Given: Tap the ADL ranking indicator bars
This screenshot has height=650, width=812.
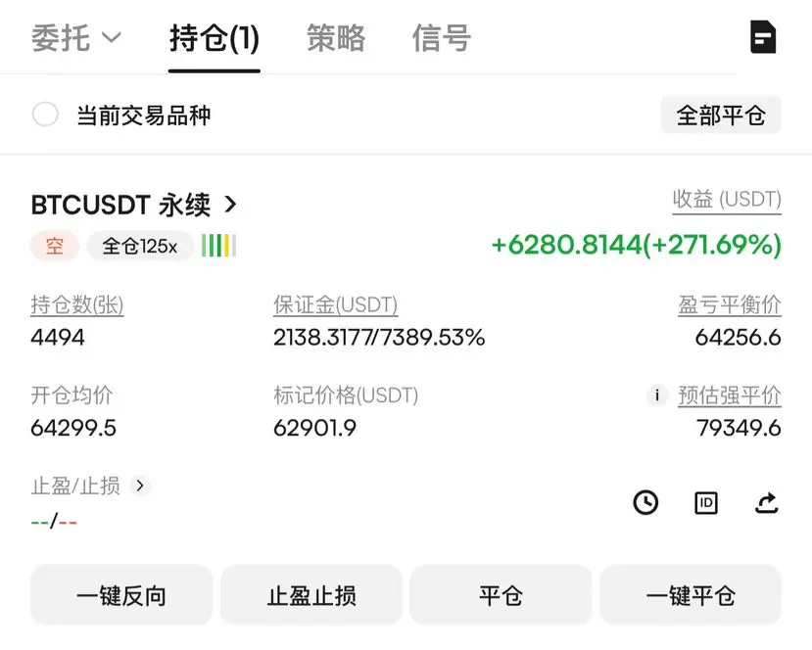Looking at the screenshot, I should 219,246.
